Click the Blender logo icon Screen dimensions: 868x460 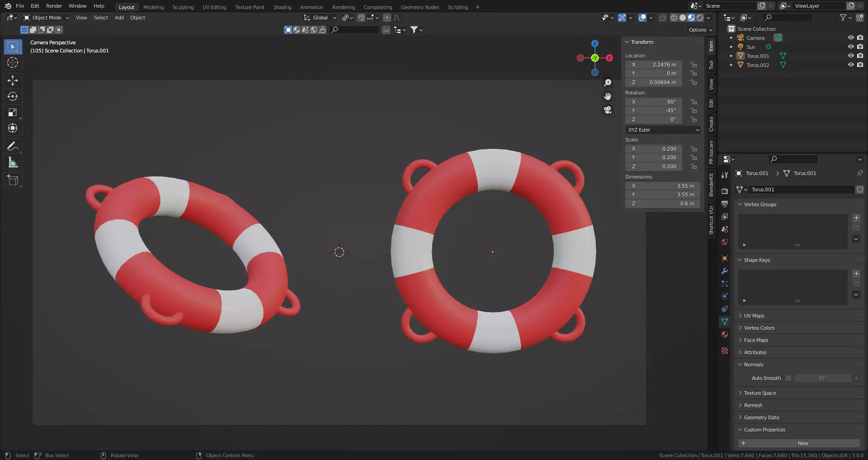pos(8,6)
